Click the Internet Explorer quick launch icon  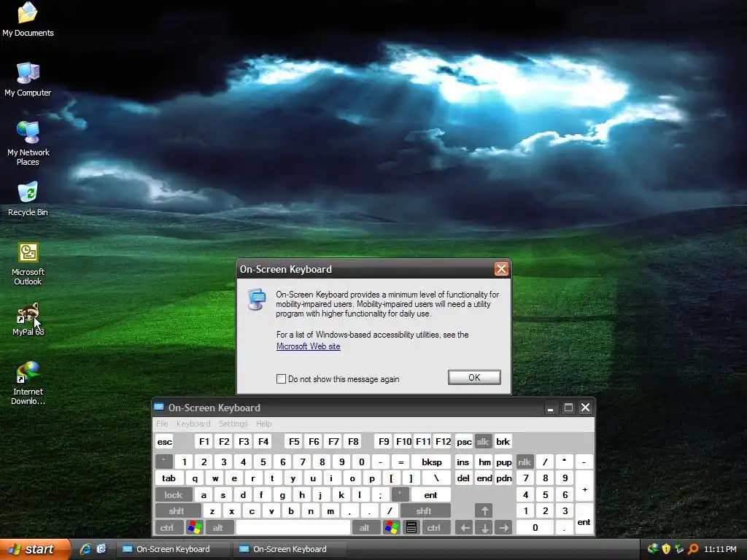86,549
